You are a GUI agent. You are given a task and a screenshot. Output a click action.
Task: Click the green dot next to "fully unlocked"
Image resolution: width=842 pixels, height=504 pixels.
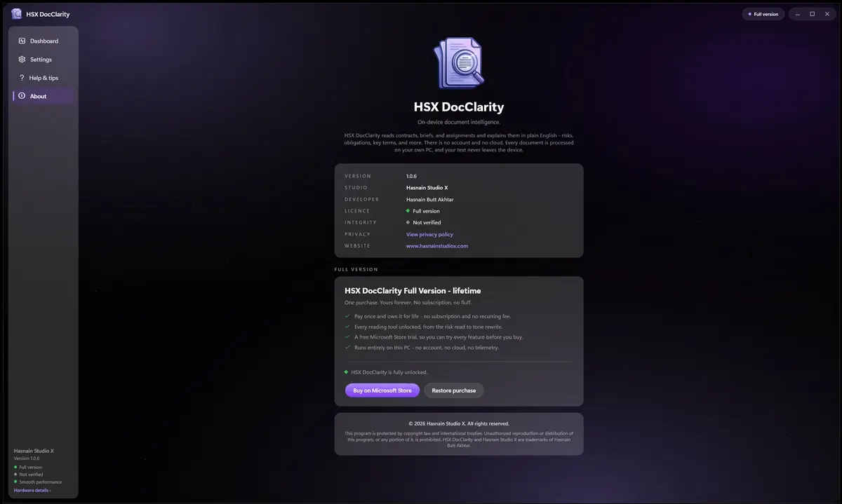pyautogui.click(x=346, y=372)
